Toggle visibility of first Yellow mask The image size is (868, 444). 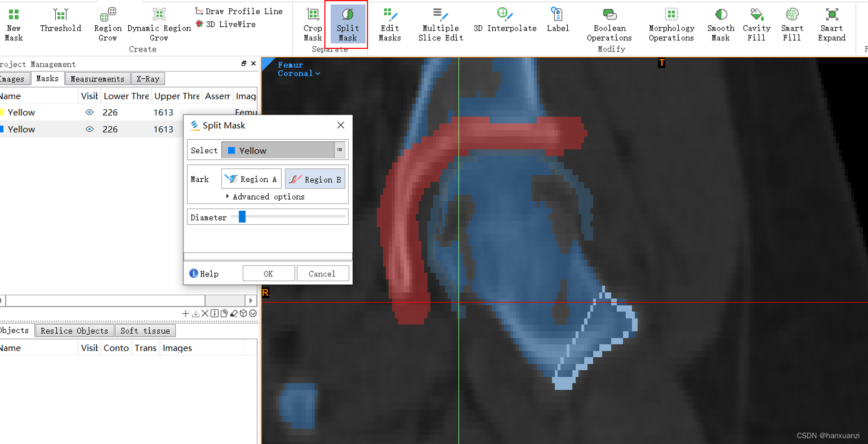[x=89, y=112]
